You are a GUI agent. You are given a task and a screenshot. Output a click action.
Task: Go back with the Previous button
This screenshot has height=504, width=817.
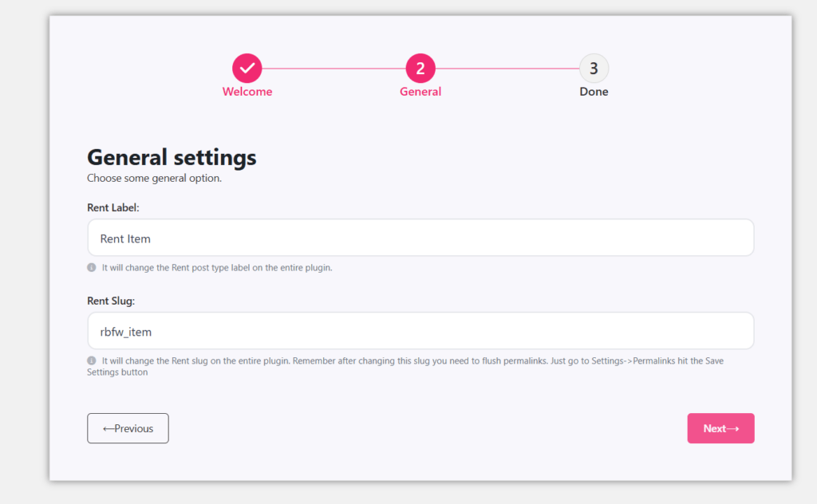128,428
